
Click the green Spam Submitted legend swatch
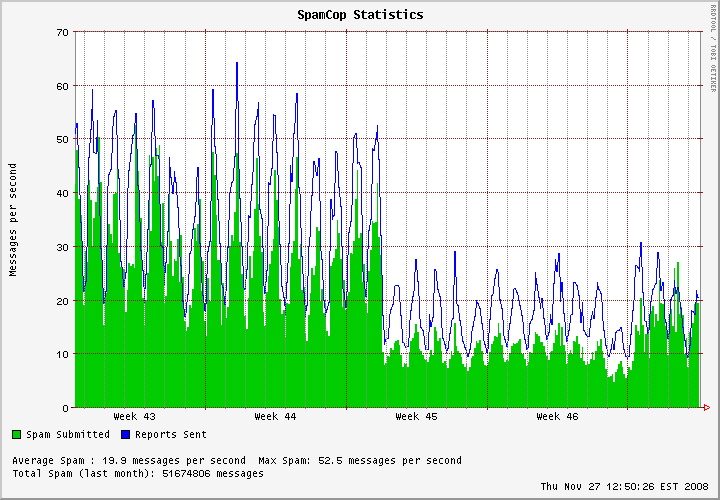pyautogui.click(x=17, y=435)
